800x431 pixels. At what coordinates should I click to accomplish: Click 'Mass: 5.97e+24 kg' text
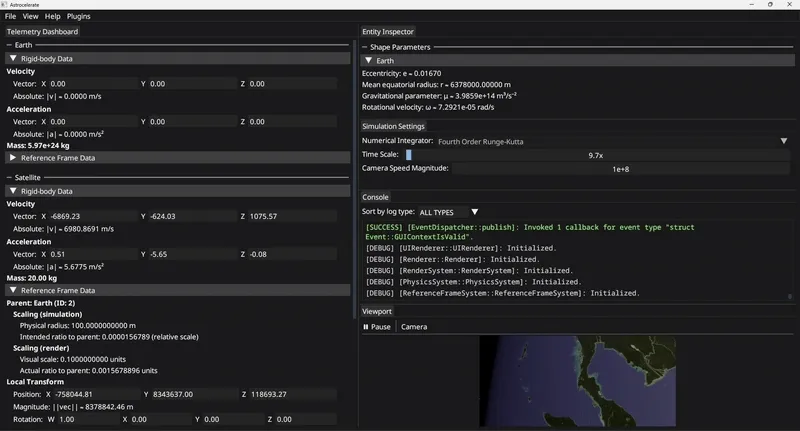pos(38,146)
